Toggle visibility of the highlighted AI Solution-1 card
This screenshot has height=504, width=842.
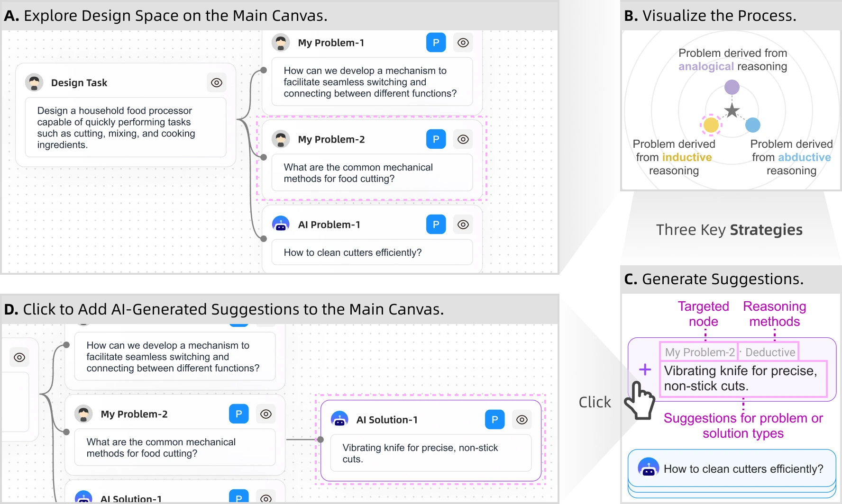click(522, 420)
